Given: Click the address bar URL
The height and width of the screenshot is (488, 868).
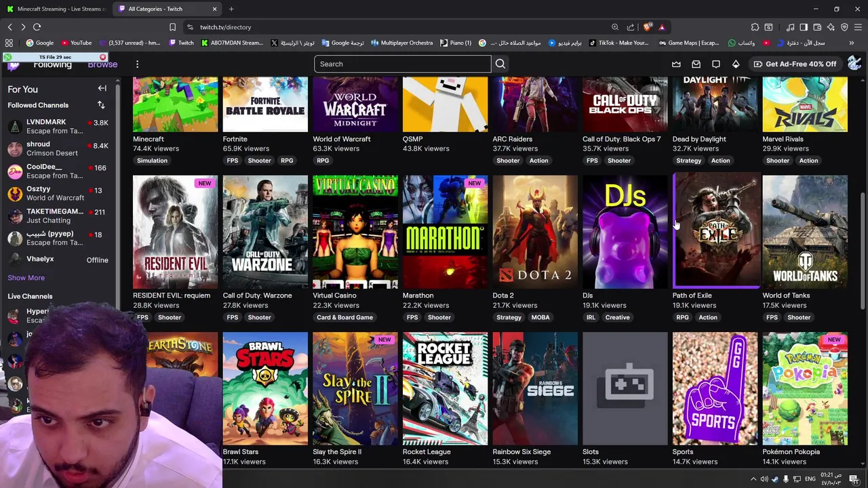Looking at the screenshot, I should tap(225, 27).
